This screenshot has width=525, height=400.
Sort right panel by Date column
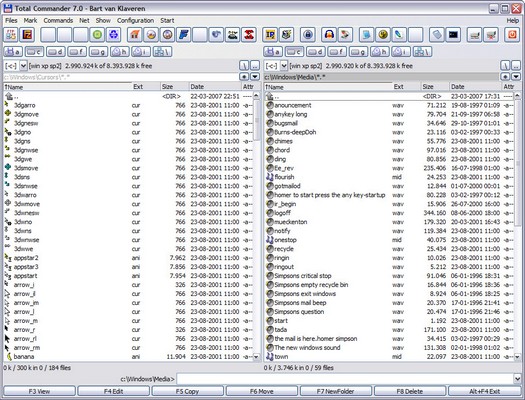475,87
